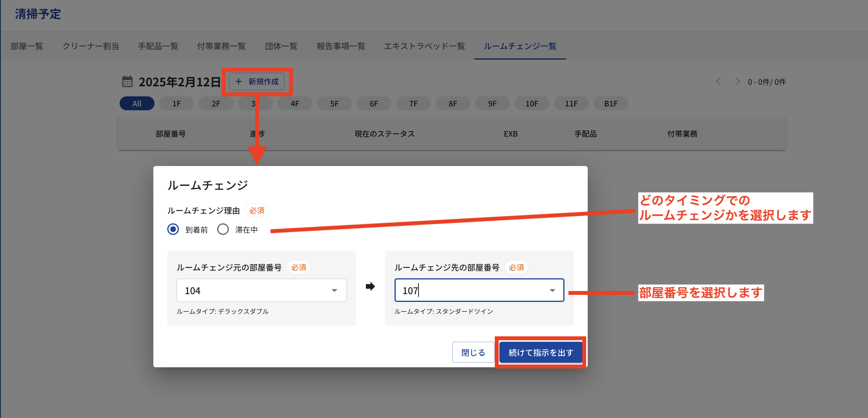Open the クリーナー割当 tab

click(x=91, y=46)
